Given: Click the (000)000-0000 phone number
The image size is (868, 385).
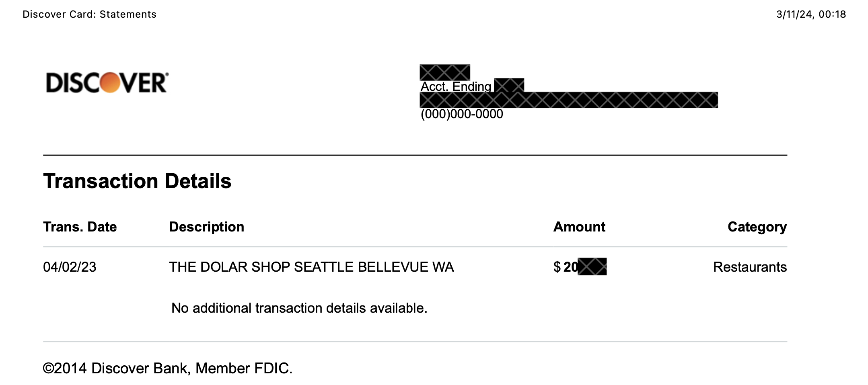Looking at the screenshot, I should [462, 114].
